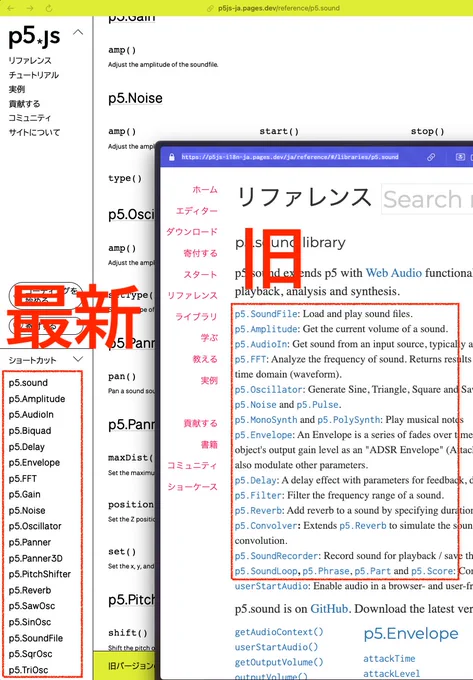The height and width of the screenshot is (680, 473).
Task: Open サイトについて in sidebar
Action: click(34, 132)
